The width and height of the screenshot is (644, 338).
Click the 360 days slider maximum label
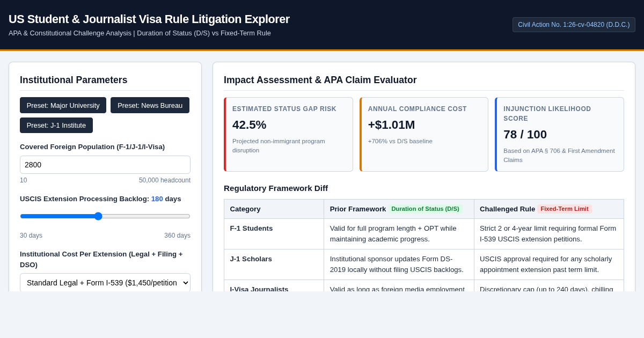click(177, 236)
